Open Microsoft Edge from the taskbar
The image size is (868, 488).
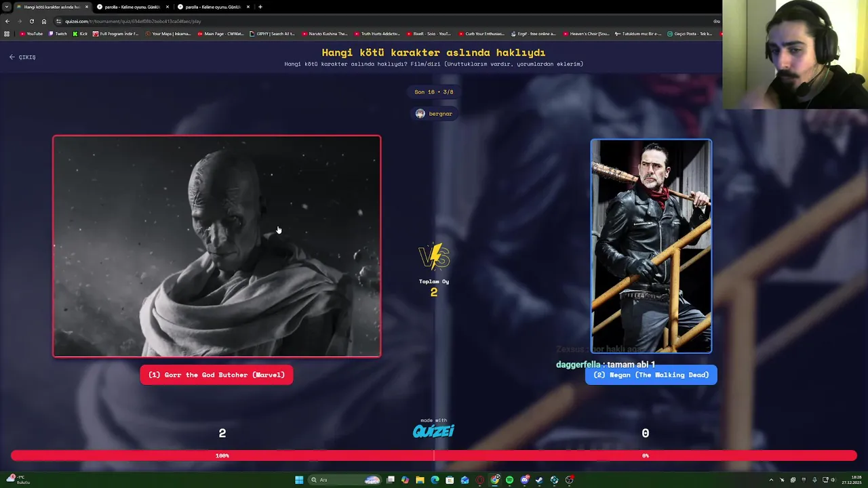(x=435, y=480)
